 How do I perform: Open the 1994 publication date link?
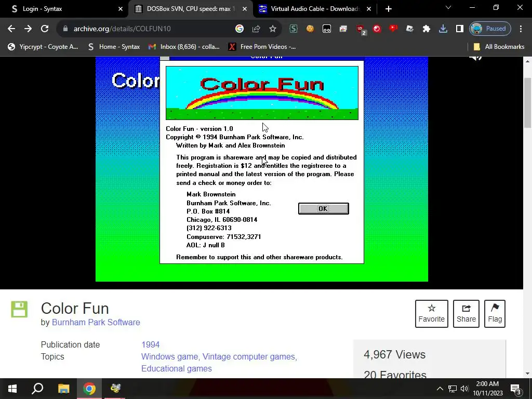pyautogui.click(x=150, y=345)
